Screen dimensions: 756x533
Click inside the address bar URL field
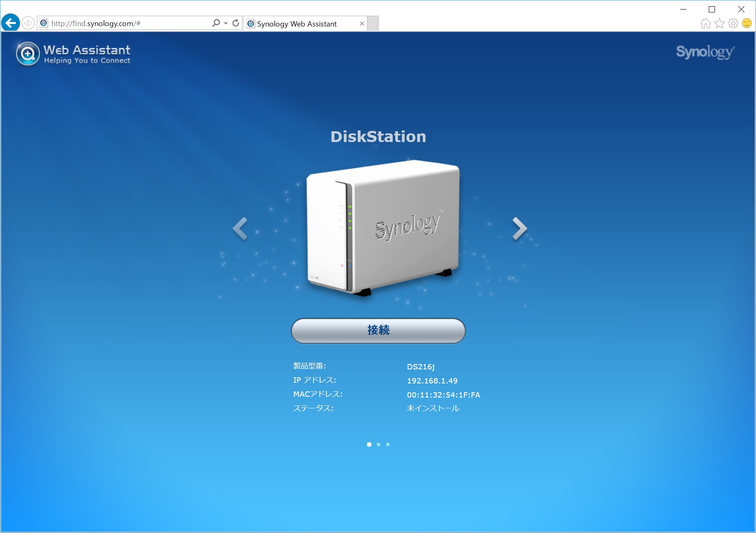(124, 23)
